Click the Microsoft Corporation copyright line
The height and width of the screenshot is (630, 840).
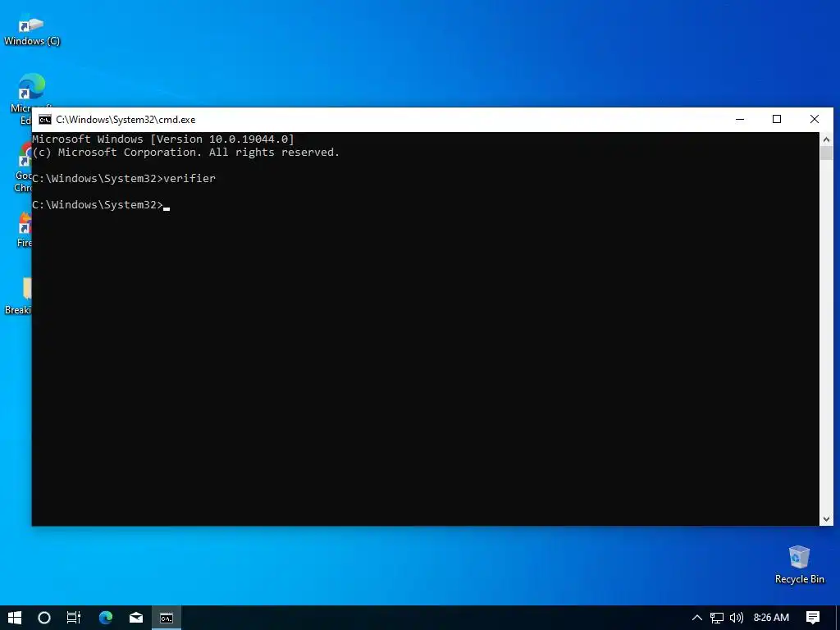pos(185,153)
